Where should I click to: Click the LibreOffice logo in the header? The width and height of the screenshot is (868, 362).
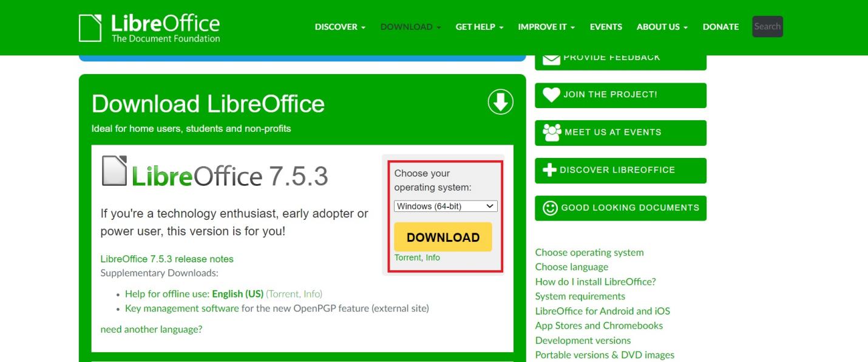[x=149, y=27]
